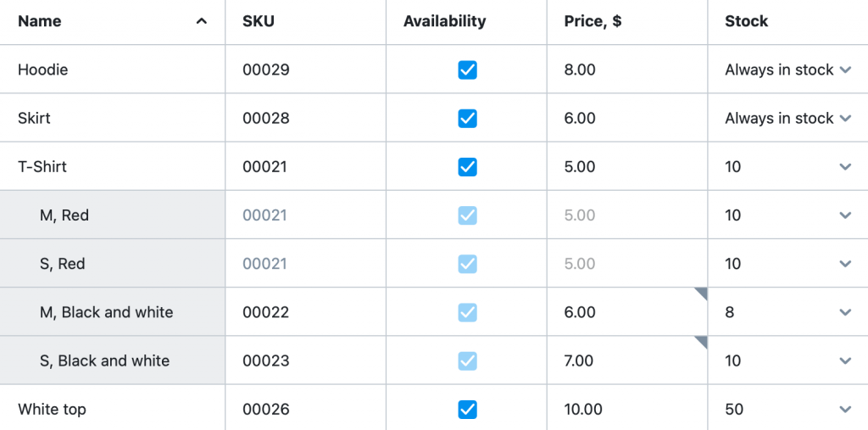Expand the Skirt stock dropdown
Screen dimensions: 868x430
(845, 119)
